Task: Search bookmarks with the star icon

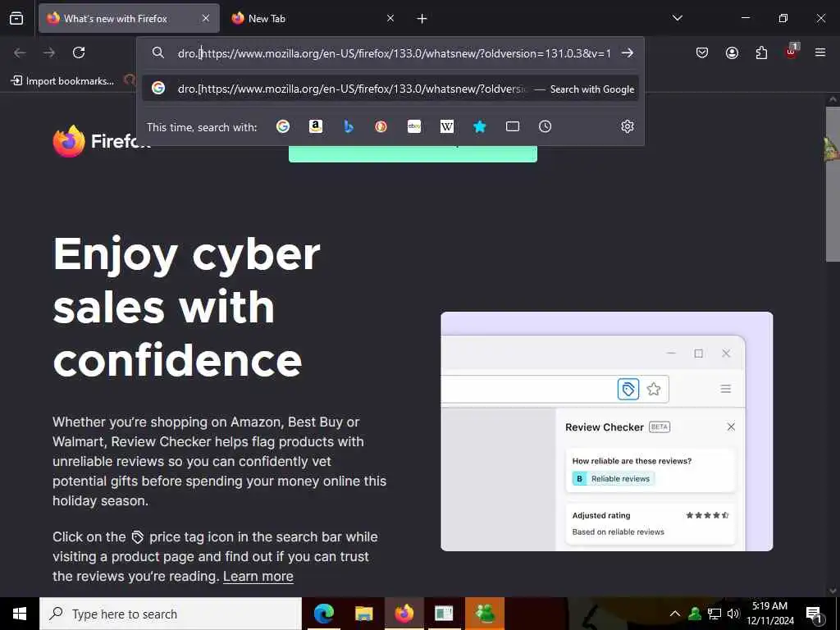Action: (479, 126)
